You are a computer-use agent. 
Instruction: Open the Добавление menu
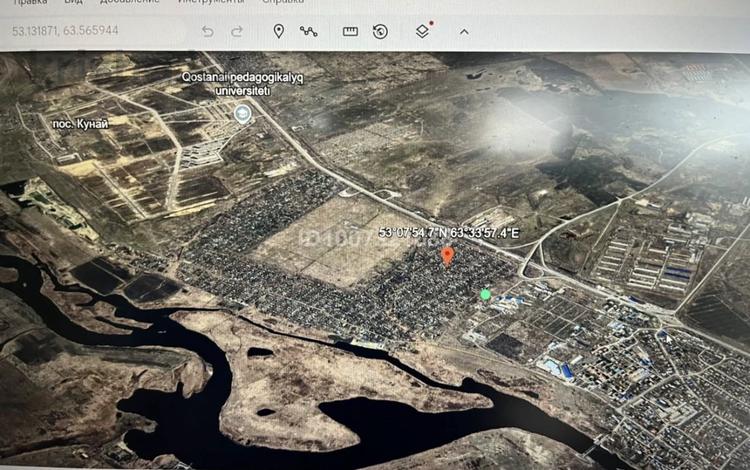coord(129,1)
